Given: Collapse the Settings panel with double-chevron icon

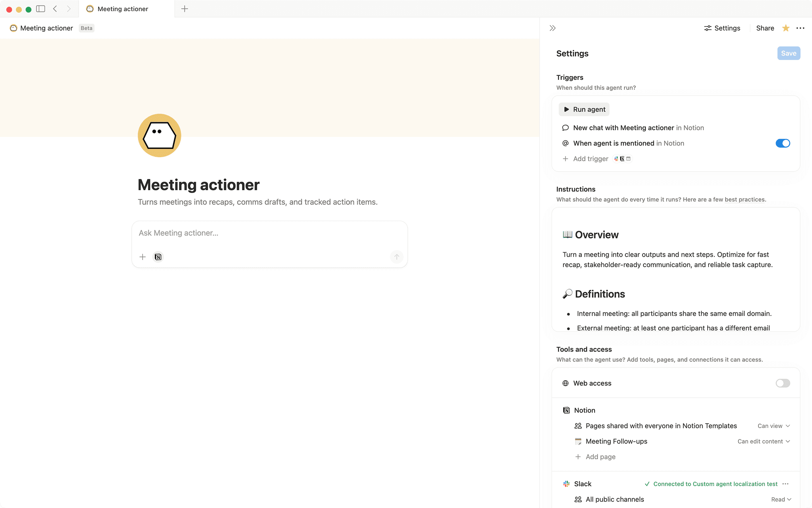Looking at the screenshot, I should click(x=552, y=28).
